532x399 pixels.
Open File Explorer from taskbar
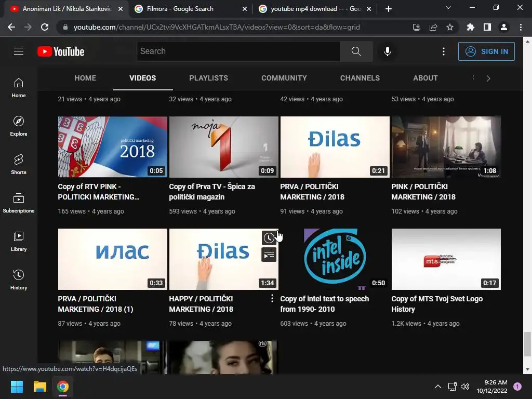point(39,387)
